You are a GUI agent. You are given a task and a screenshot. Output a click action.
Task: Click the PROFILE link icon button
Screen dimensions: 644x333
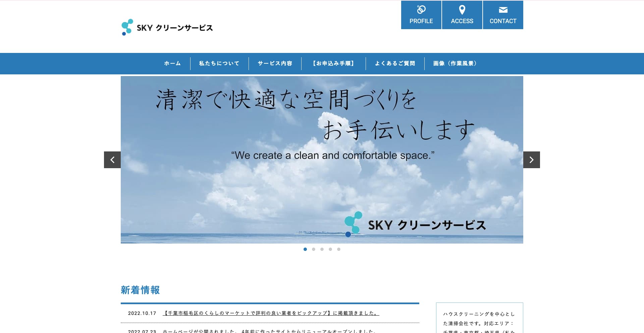pyautogui.click(x=421, y=15)
